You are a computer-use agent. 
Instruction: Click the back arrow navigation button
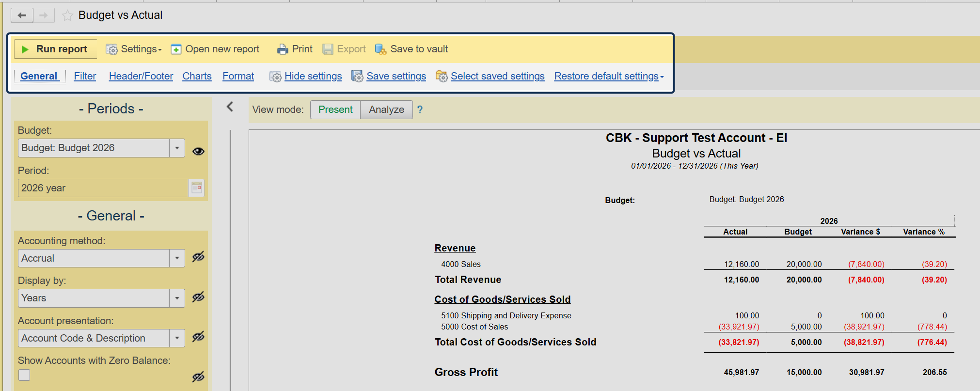pos(22,16)
